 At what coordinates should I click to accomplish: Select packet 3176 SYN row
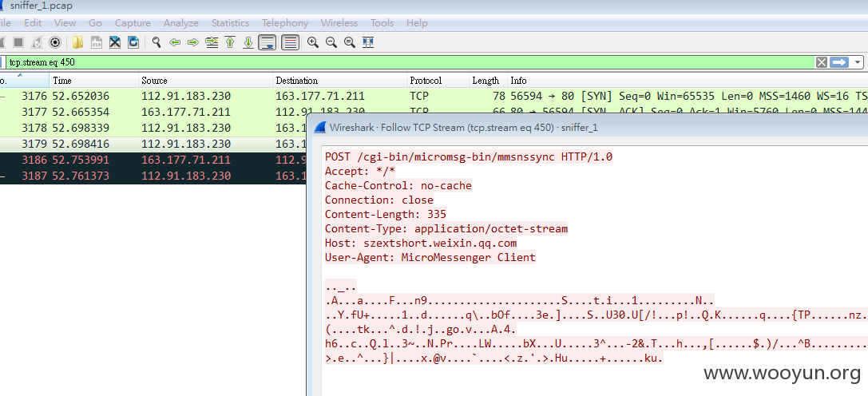(x=434, y=96)
